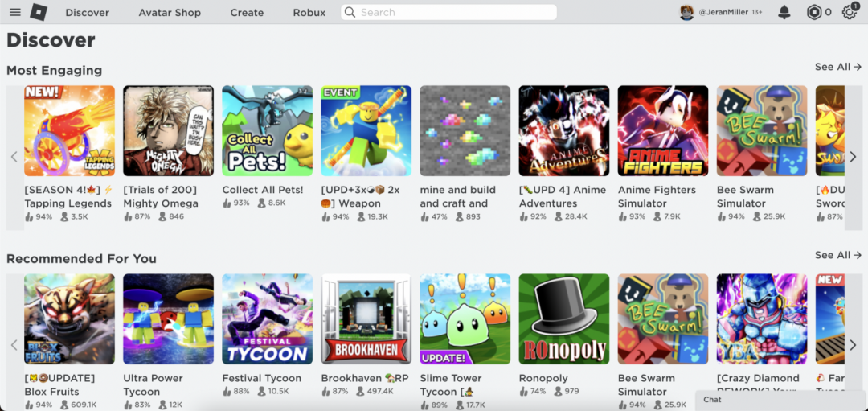Image resolution: width=868 pixels, height=411 pixels.
Task: Open Mighty Omega game thumbnail
Action: click(x=168, y=131)
